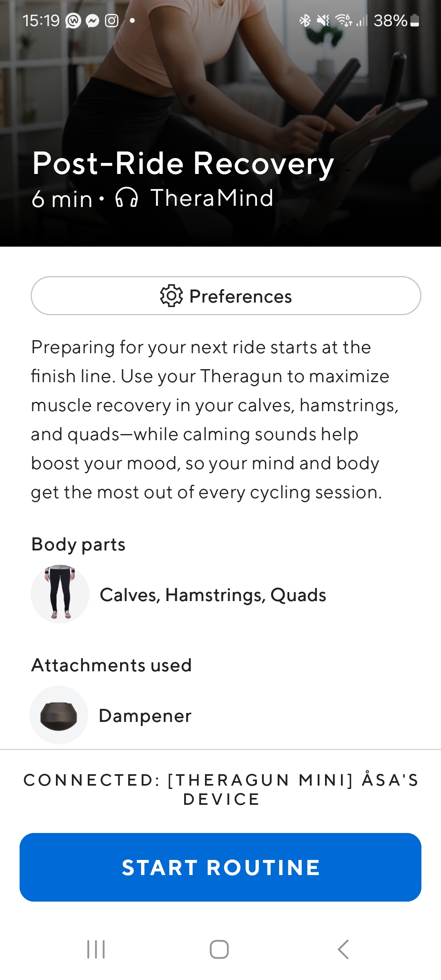The height and width of the screenshot is (980, 441).
Task: Tap the Android back navigation icon
Action: 343,949
